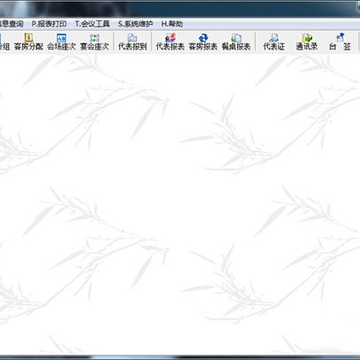Open the S.系统维护 menu
360x360 pixels.
point(136,24)
